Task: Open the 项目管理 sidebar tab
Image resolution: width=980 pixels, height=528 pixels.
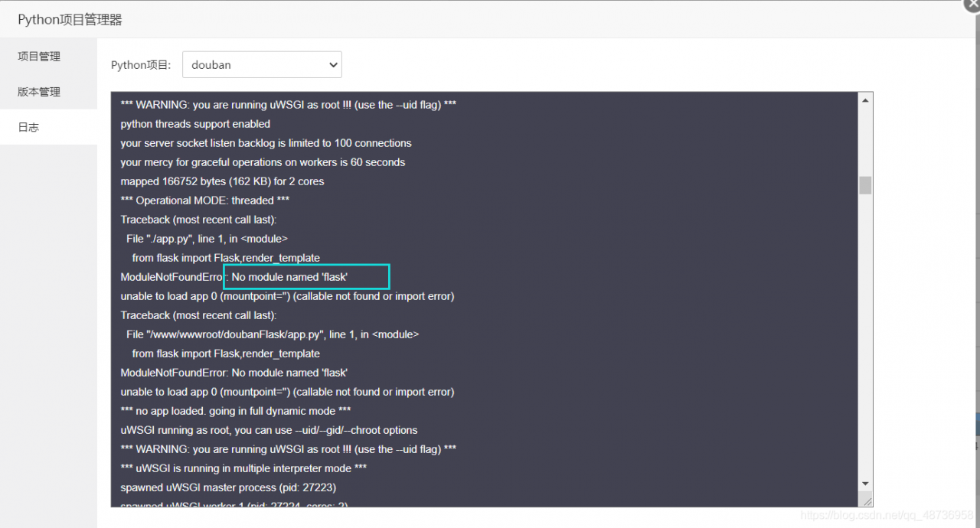Action: [48, 57]
